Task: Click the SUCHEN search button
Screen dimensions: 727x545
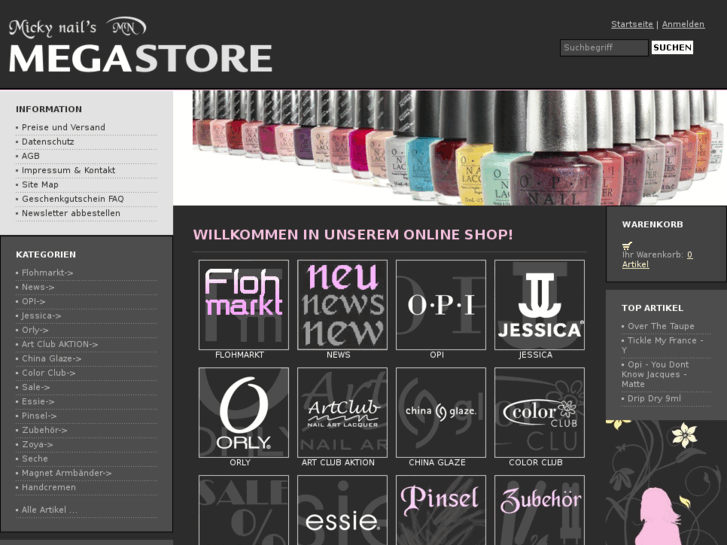Action: point(672,47)
